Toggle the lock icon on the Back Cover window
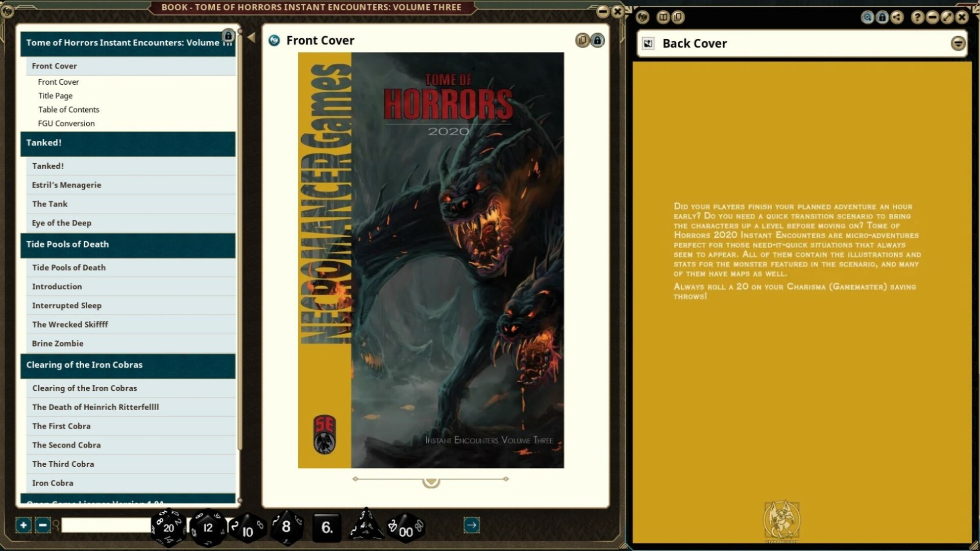Viewport: 980px width, 551px height. [883, 17]
